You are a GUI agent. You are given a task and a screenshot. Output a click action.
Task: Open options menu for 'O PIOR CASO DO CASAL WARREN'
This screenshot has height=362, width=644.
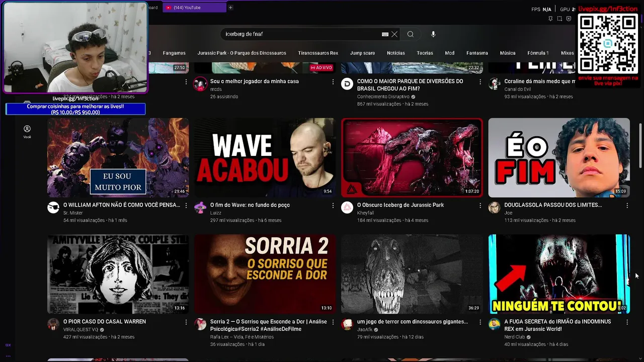tap(186, 322)
